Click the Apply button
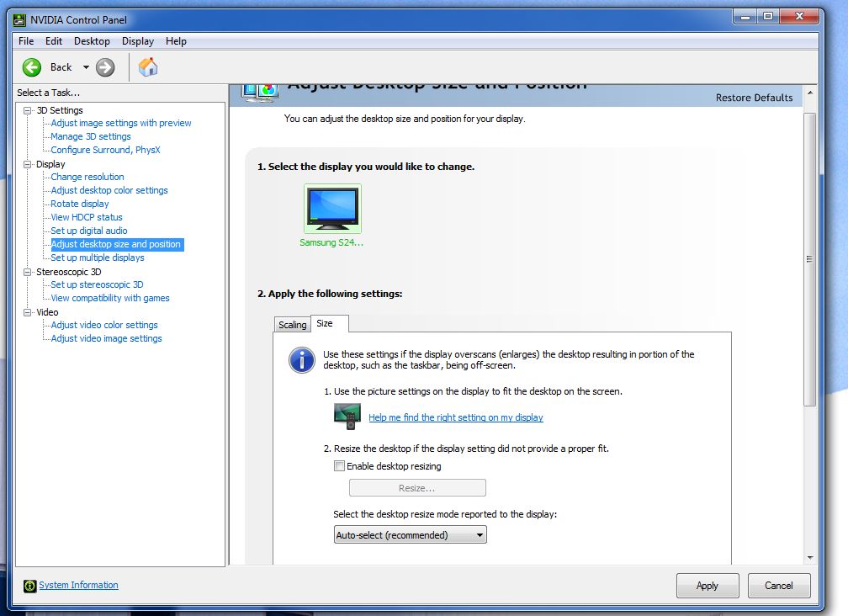This screenshot has height=616, width=848. coord(708,586)
